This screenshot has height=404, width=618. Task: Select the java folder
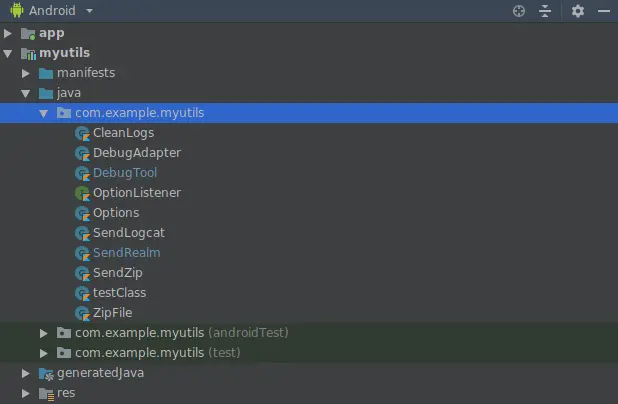click(x=69, y=93)
